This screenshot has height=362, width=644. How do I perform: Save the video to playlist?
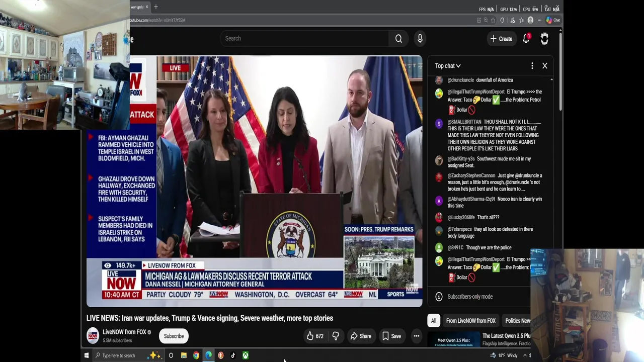(391, 336)
